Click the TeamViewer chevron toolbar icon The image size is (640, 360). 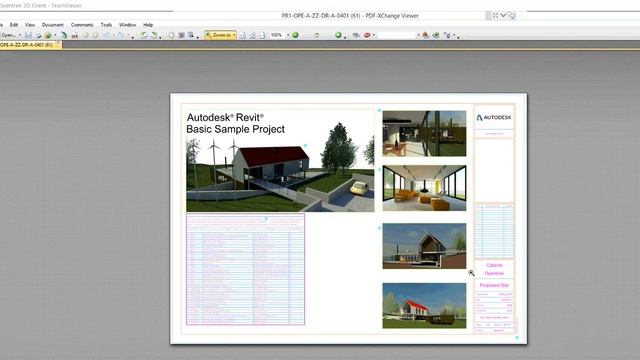[x=503, y=16]
